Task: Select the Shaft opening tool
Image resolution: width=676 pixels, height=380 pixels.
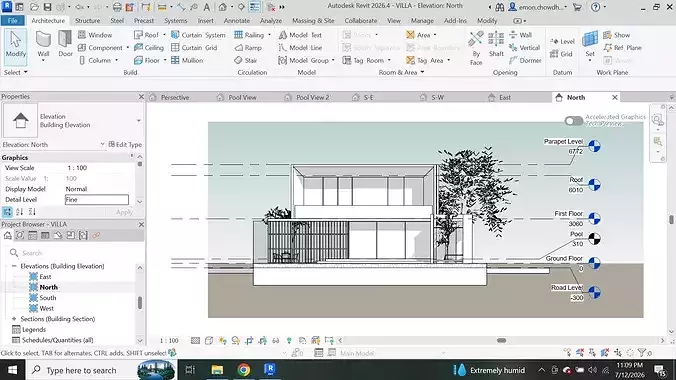Action: coord(496,44)
